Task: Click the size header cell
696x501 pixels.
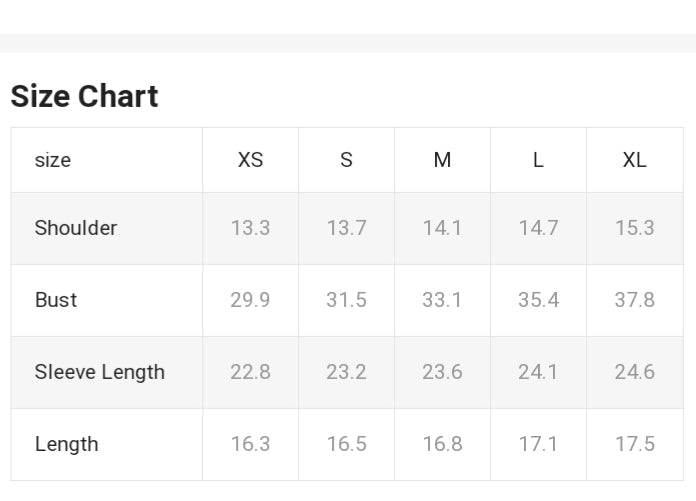Action: coord(53,160)
